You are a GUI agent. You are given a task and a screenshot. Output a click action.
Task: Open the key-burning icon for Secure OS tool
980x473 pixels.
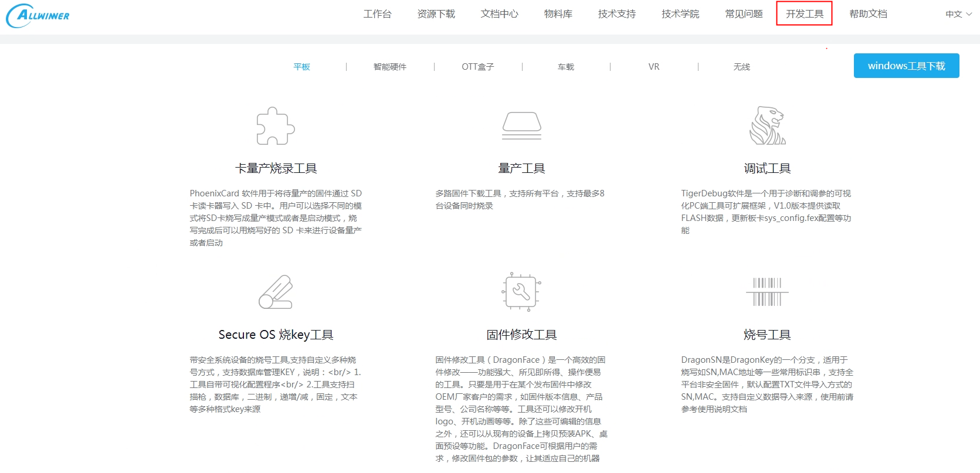276,292
